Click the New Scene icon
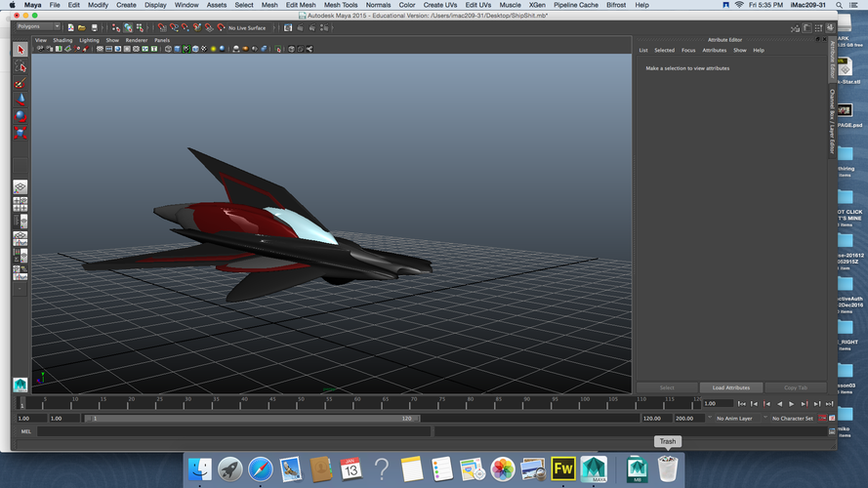This screenshot has width=868, height=488. (x=71, y=27)
